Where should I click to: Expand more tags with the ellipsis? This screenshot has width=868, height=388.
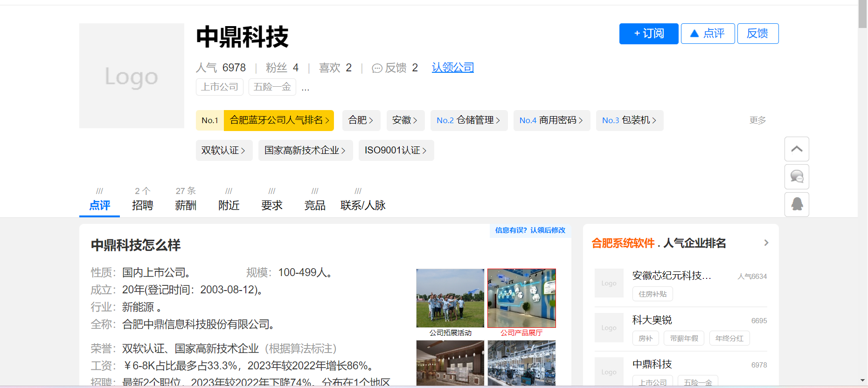306,88
